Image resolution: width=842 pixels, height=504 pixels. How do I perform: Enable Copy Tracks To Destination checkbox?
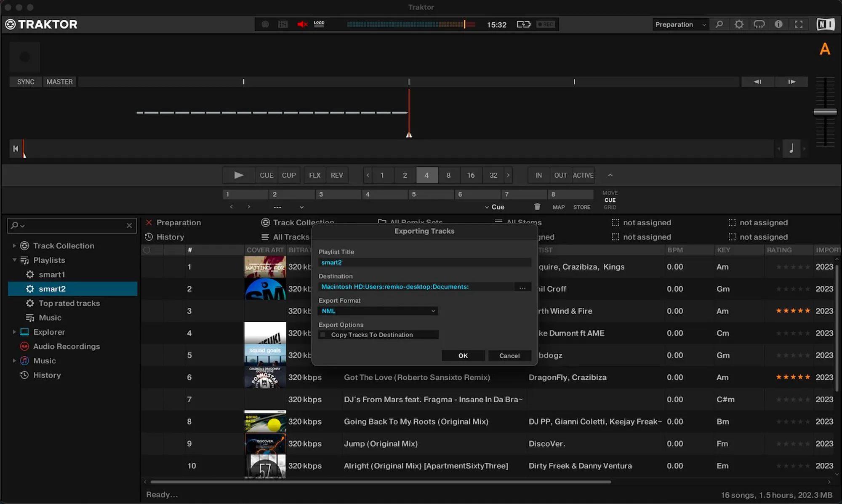(323, 335)
